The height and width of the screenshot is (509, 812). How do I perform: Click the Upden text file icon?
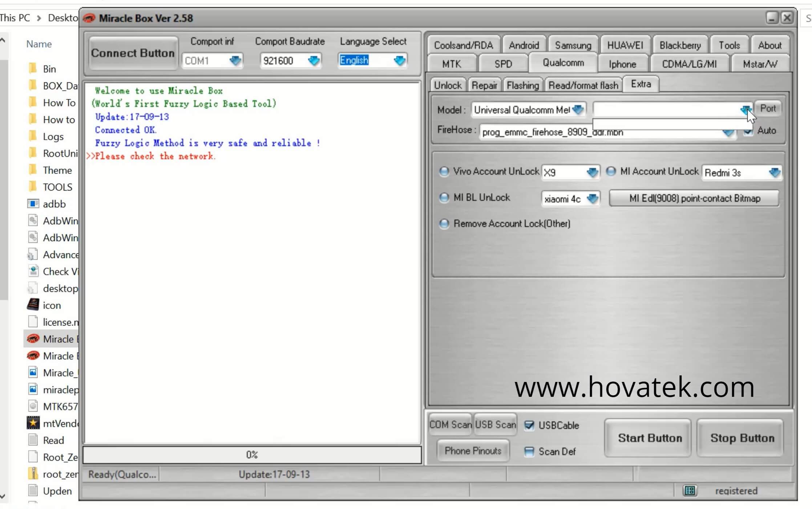click(x=33, y=490)
